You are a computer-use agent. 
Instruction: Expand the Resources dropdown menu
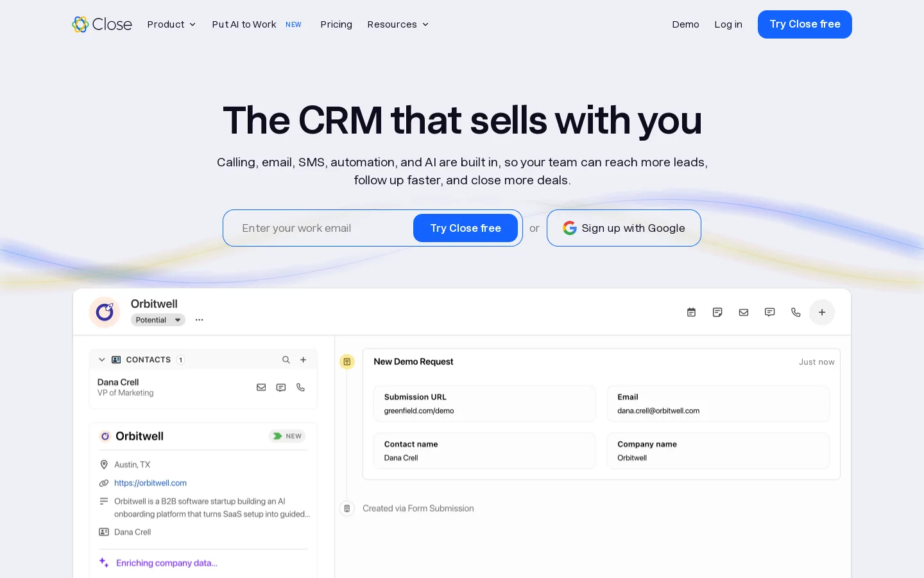point(398,24)
